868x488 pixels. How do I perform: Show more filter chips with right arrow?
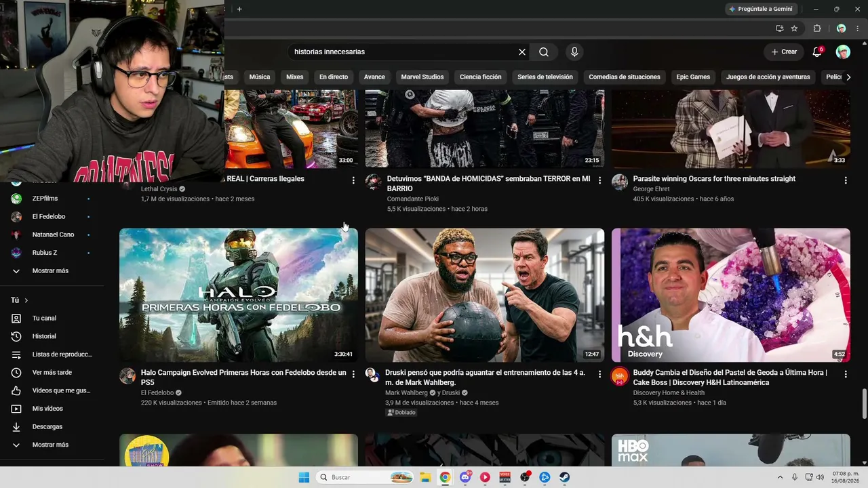(848, 77)
